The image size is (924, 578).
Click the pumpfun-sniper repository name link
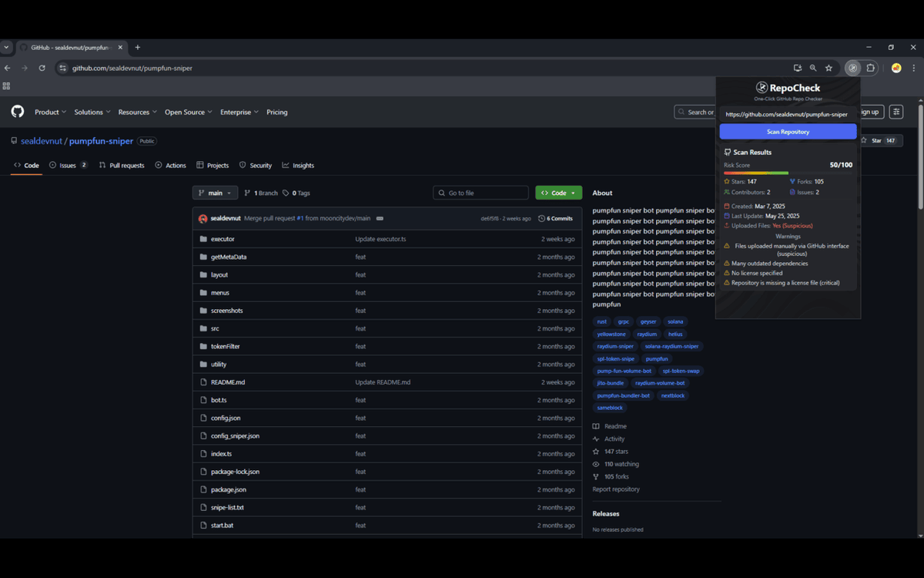tap(101, 141)
